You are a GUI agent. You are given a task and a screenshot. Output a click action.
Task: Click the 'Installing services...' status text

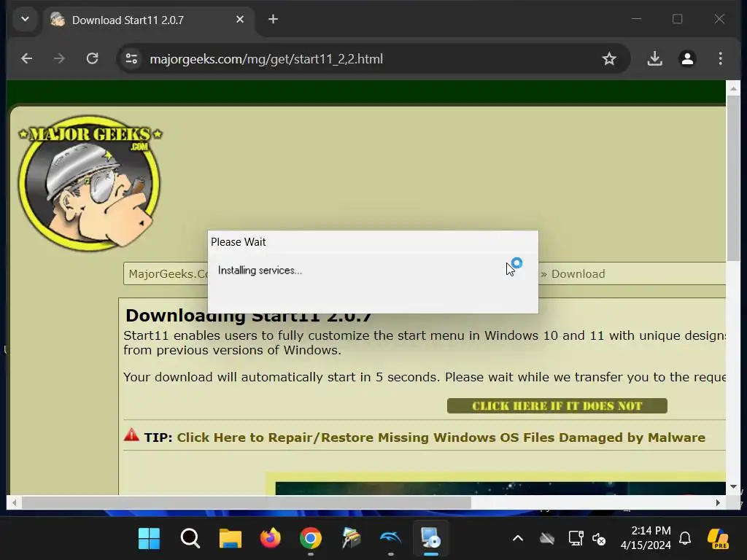[x=260, y=271]
